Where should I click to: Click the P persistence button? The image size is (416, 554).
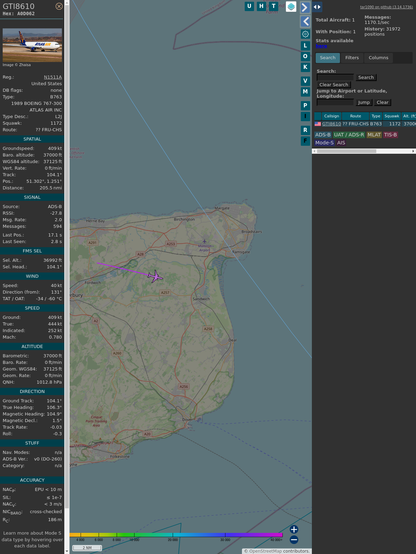(305, 105)
